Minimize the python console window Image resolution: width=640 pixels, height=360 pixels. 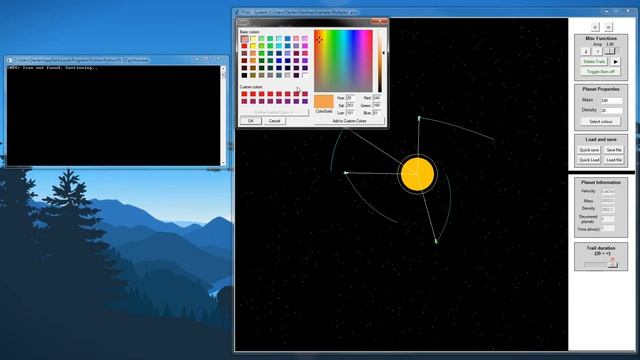[x=197, y=60]
